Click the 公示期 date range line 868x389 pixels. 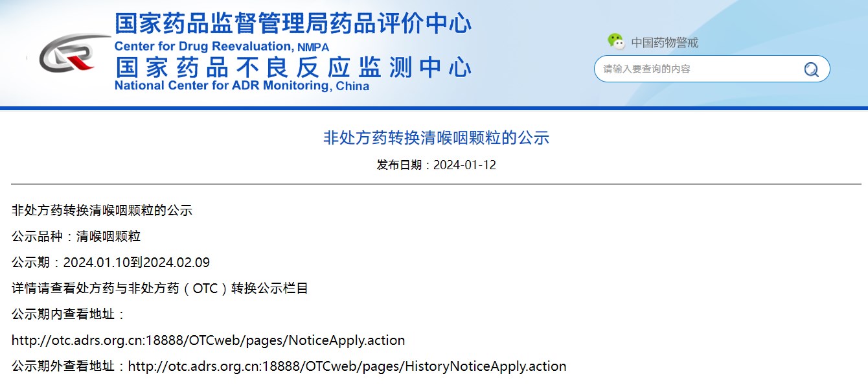pos(111,262)
